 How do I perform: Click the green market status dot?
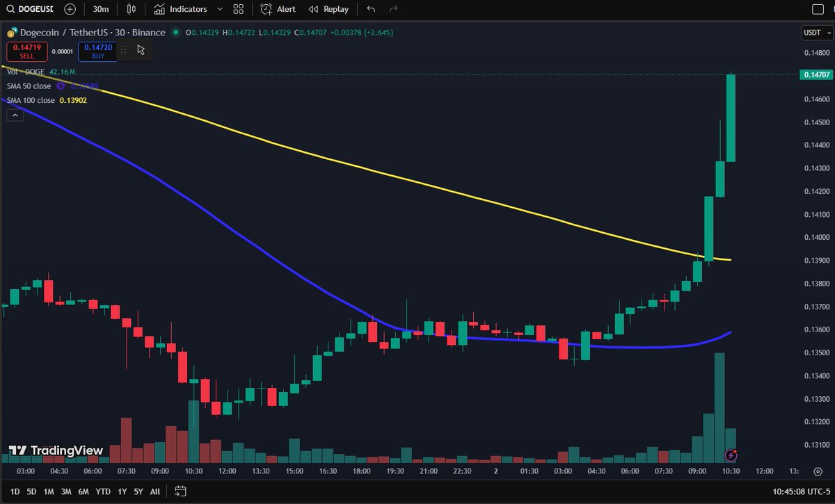[x=175, y=33]
